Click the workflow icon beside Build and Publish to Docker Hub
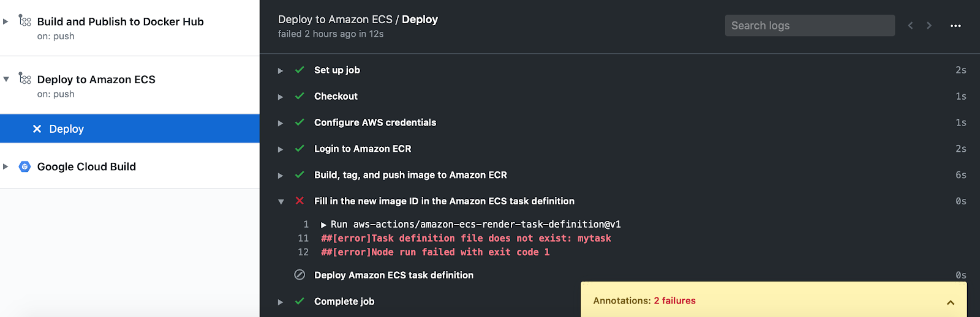Viewport: 980px width, 317px height. click(24, 21)
